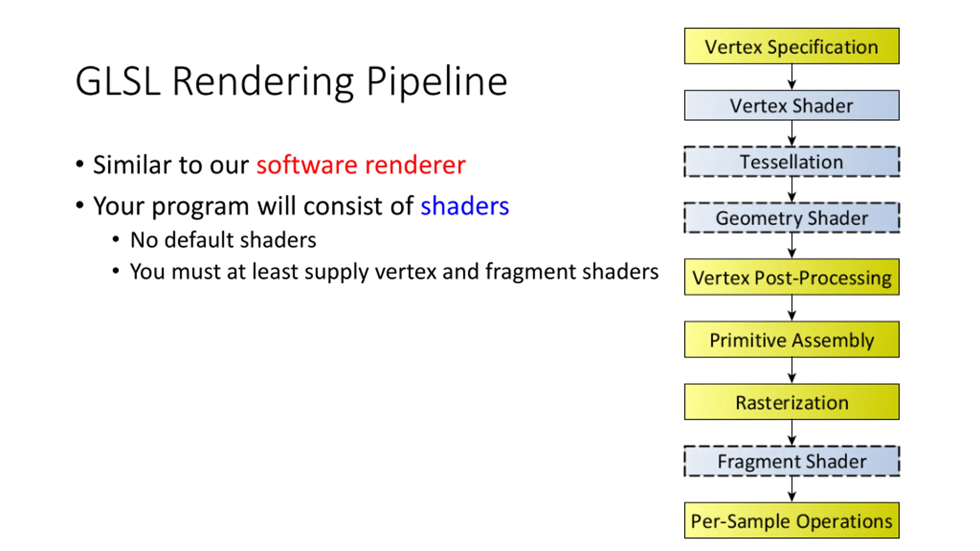Click arrow between Rasterization and Fragment Shader
980x551 pixels.
coord(792,433)
